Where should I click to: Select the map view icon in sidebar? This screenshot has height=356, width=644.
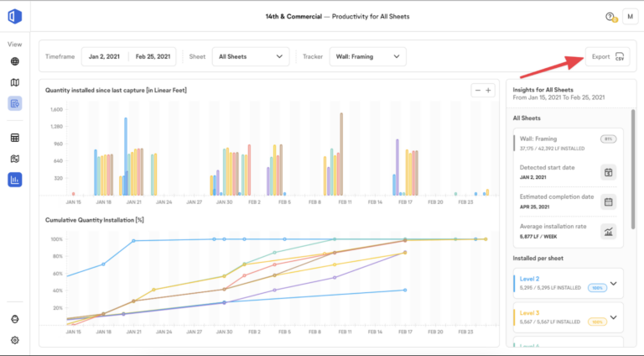point(15,82)
